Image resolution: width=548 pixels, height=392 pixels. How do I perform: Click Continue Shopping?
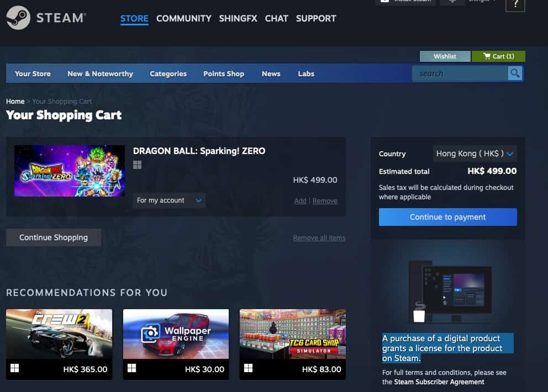click(53, 237)
